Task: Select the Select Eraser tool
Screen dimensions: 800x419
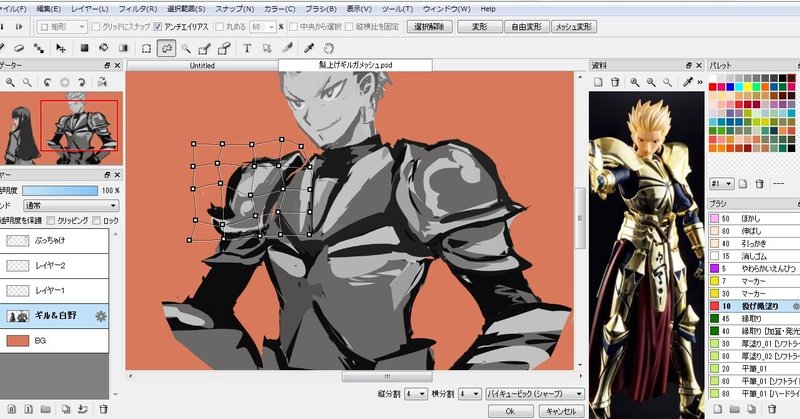Action: click(x=224, y=48)
